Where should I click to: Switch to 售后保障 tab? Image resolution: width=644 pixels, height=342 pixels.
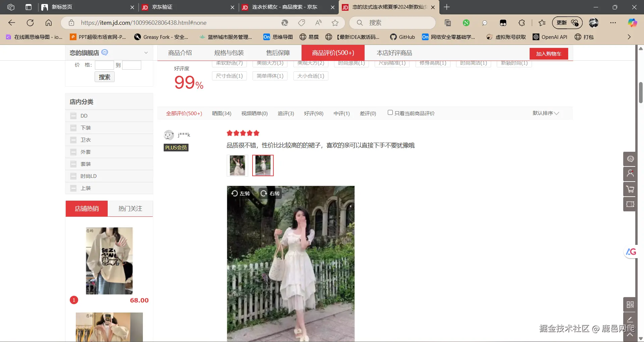278,53
